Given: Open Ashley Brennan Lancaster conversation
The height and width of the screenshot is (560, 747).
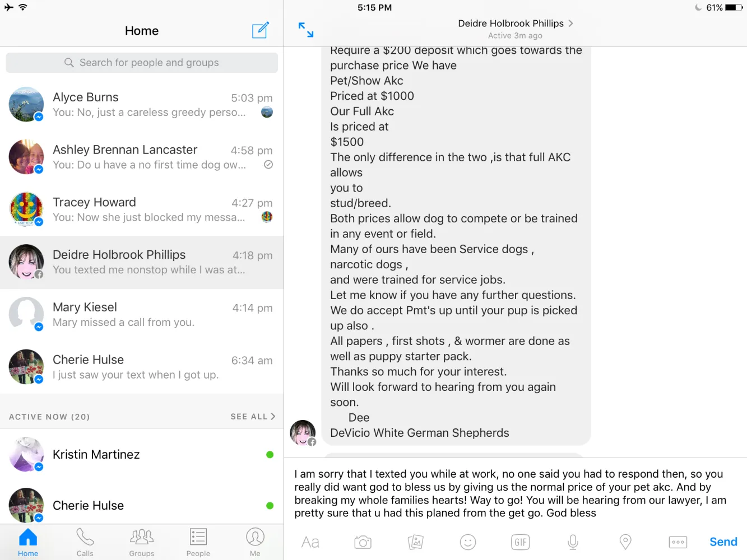Looking at the screenshot, I should point(142,157).
